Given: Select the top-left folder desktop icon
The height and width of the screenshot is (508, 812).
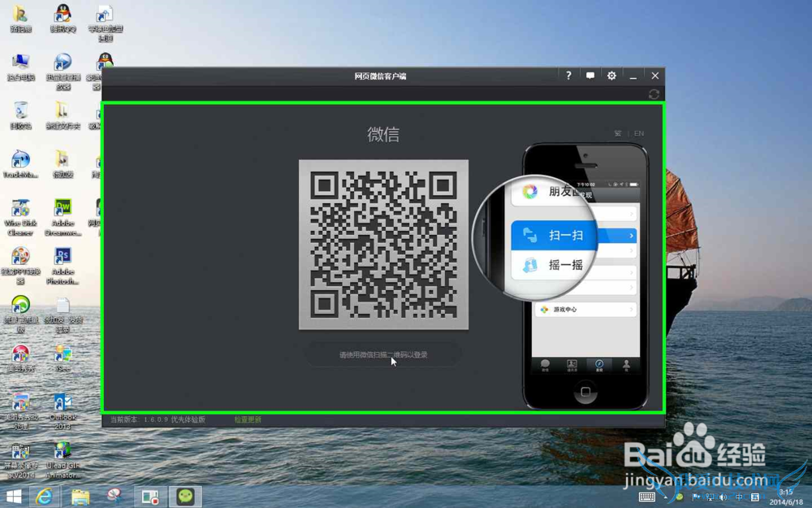Looking at the screenshot, I should [x=21, y=19].
